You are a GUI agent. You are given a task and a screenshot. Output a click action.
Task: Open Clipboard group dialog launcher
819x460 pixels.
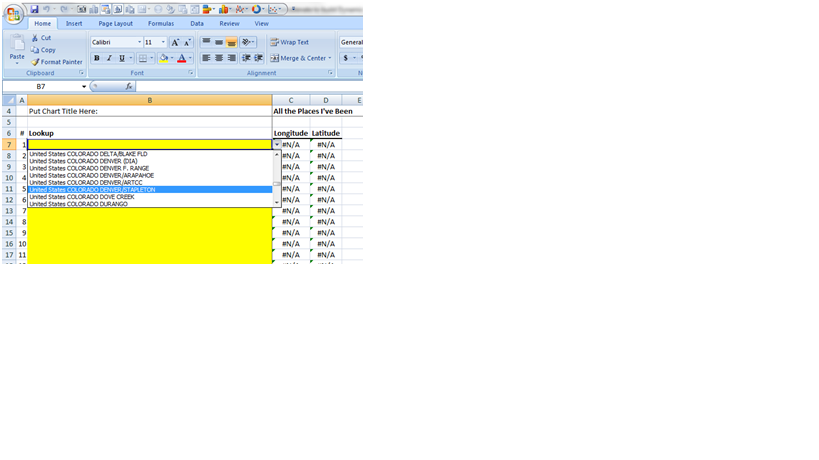tap(81, 73)
